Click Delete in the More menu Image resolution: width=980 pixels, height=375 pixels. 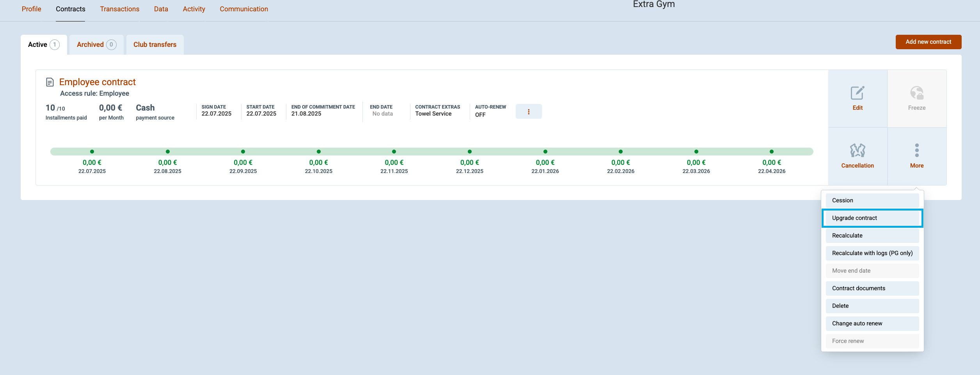(x=872, y=306)
